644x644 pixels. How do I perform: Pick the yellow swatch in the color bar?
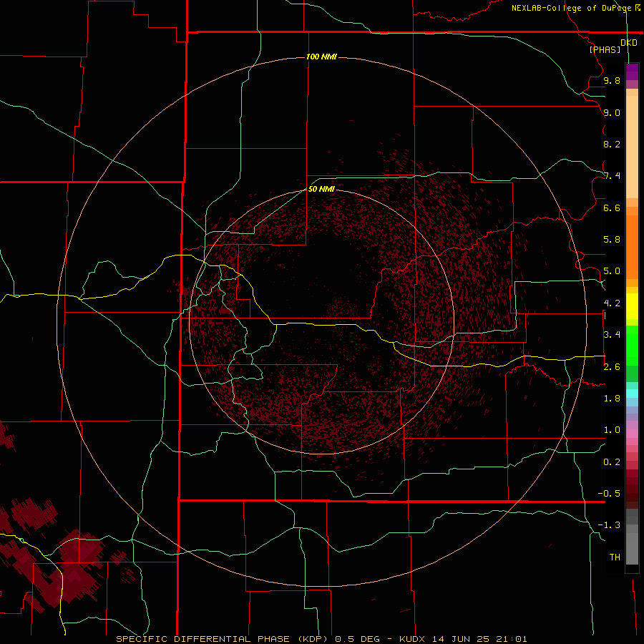632,306
